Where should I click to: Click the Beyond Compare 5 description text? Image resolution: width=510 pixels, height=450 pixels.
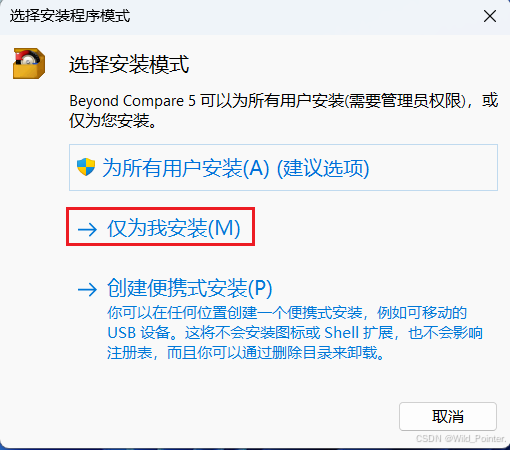pos(283,110)
